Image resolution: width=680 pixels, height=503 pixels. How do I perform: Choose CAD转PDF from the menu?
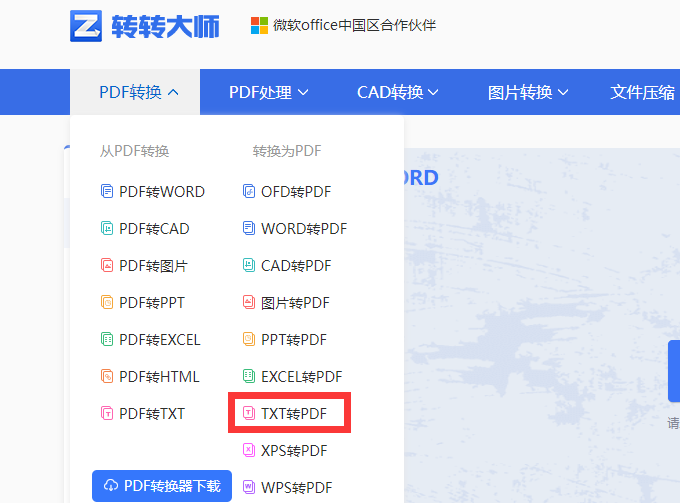287,265
